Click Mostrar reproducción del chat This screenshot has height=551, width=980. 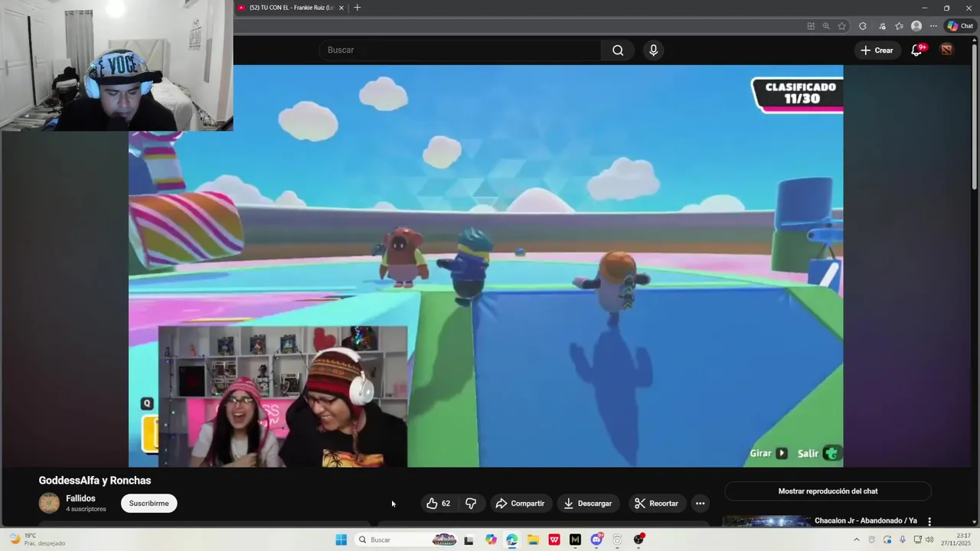(x=828, y=491)
